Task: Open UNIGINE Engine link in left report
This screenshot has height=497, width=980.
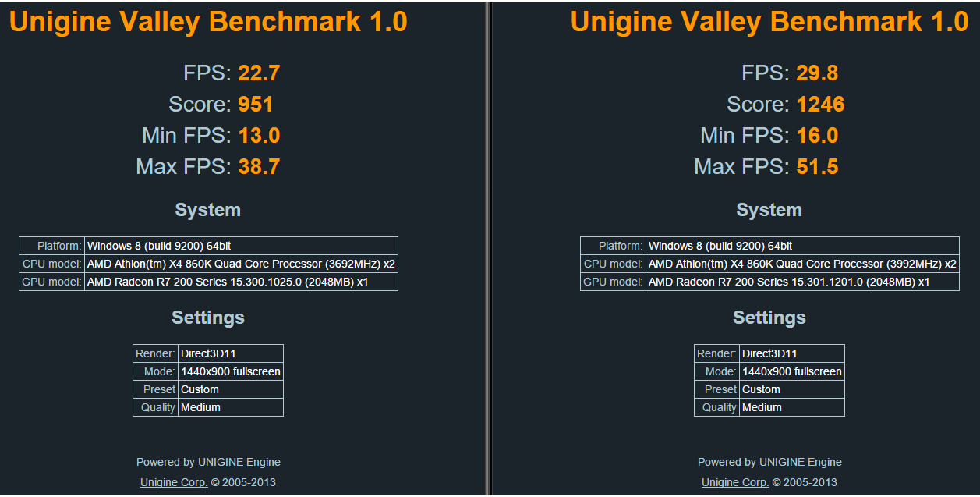Action: [239, 462]
